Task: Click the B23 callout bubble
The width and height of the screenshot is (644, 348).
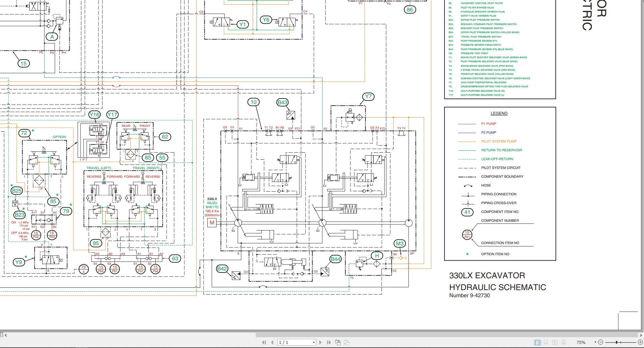Action: click(20, 215)
